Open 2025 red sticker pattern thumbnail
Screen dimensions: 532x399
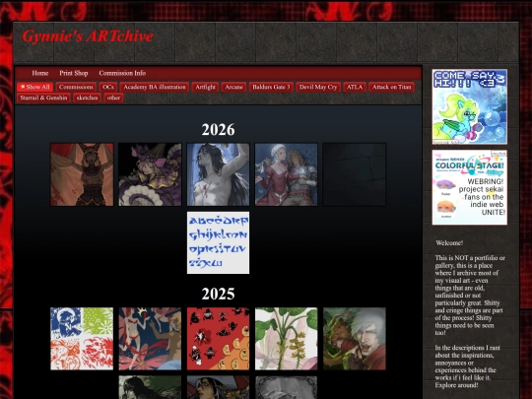coord(218,339)
